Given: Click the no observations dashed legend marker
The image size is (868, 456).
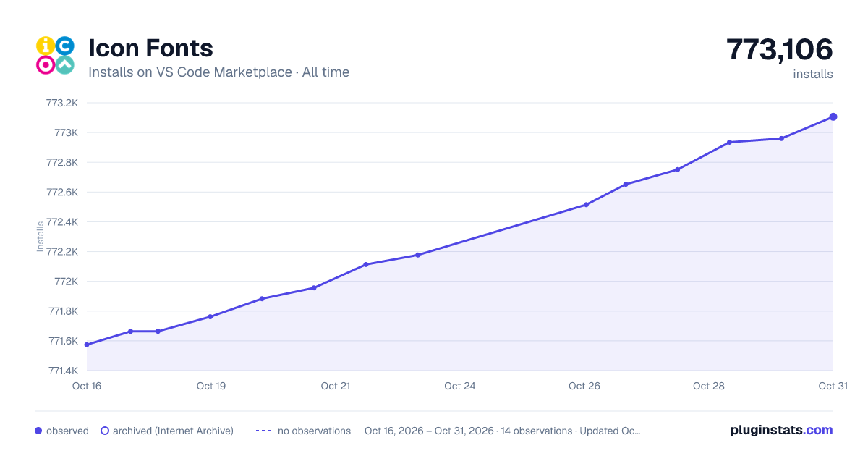Looking at the screenshot, I should pyautogui.click(x=263, y=431).
